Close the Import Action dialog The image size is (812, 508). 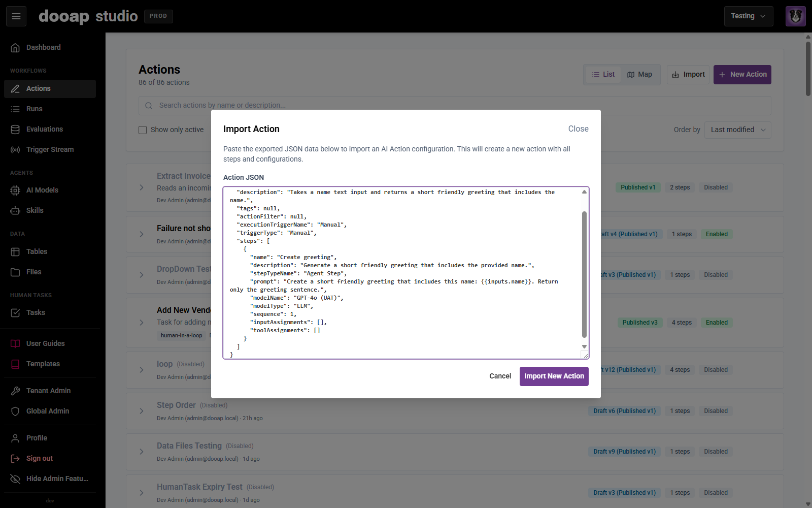(578, 129)
